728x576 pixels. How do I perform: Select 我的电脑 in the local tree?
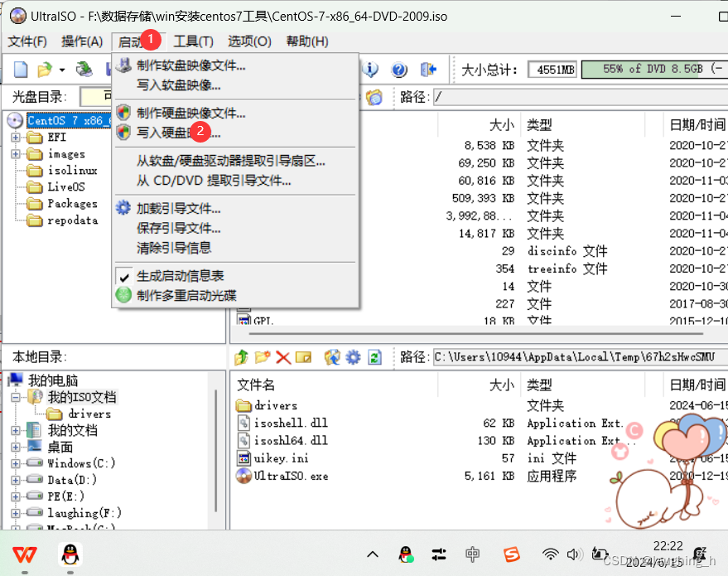(x=53, y=380)
